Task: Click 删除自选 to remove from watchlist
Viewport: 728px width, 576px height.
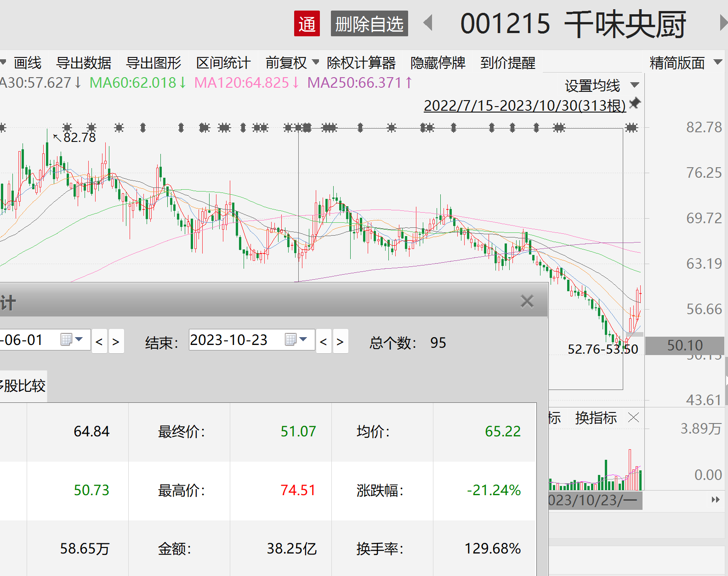Action: click(x=369, y=23)
